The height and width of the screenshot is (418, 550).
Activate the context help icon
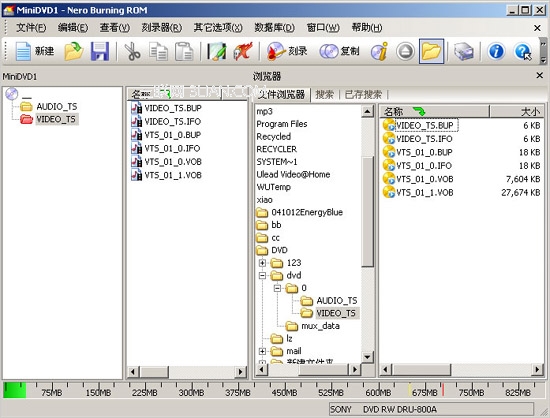(x=523, y=51)
